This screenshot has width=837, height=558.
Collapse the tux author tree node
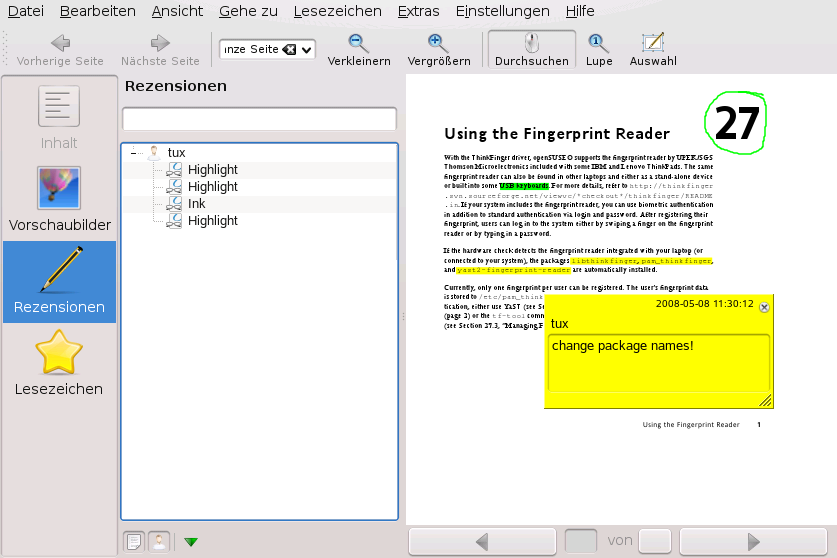pyautogui.click(x=133, y=153)
